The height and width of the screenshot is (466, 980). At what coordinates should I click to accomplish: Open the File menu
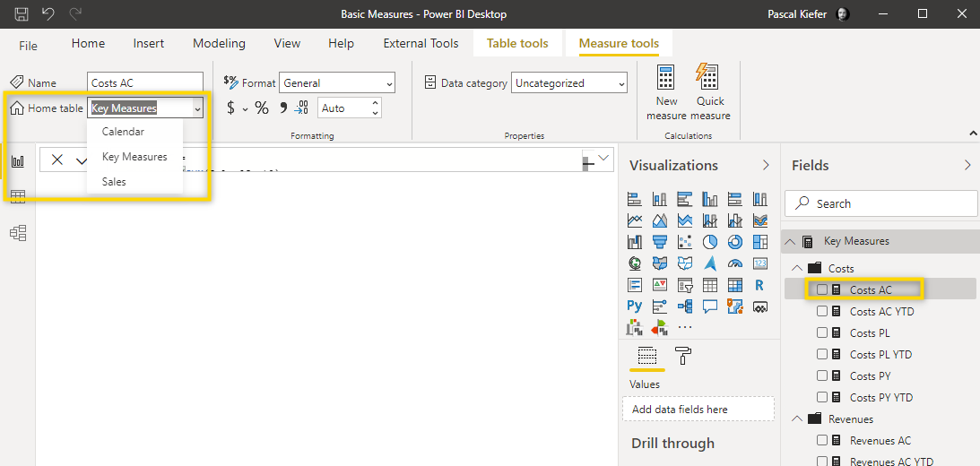pos(29,45)
